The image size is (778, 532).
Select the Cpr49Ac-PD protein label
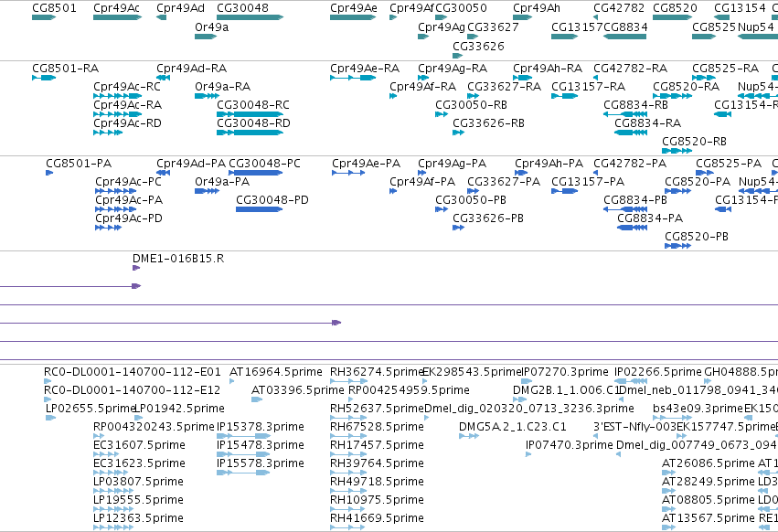tap(129, 218)
